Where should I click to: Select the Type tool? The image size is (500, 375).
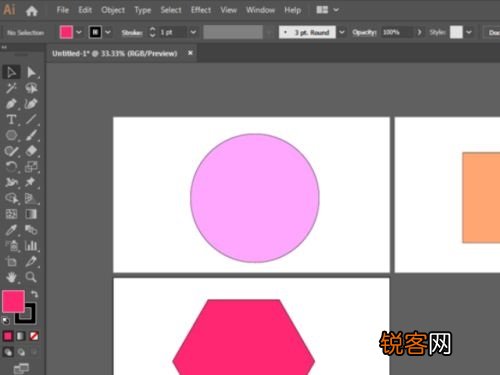click(x=11, y=119)
